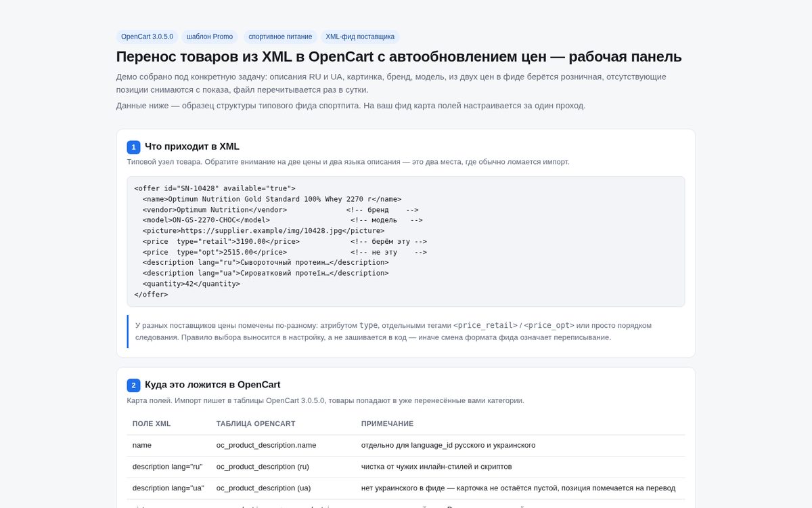The height and width of the screenshot is (508, 812).
Task: Click the "OpenCart 3.0.5.0" tag
Action: (x=147, y=37)
